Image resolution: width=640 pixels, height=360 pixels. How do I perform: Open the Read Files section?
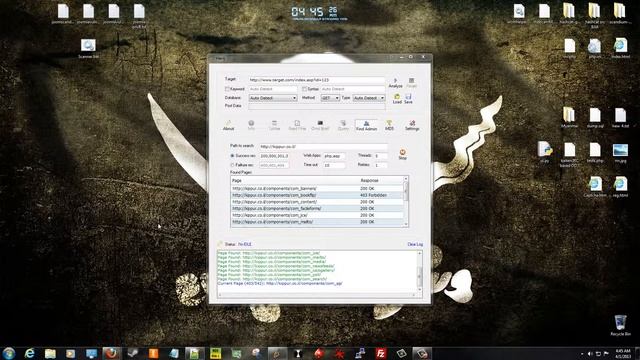point(297,125)
